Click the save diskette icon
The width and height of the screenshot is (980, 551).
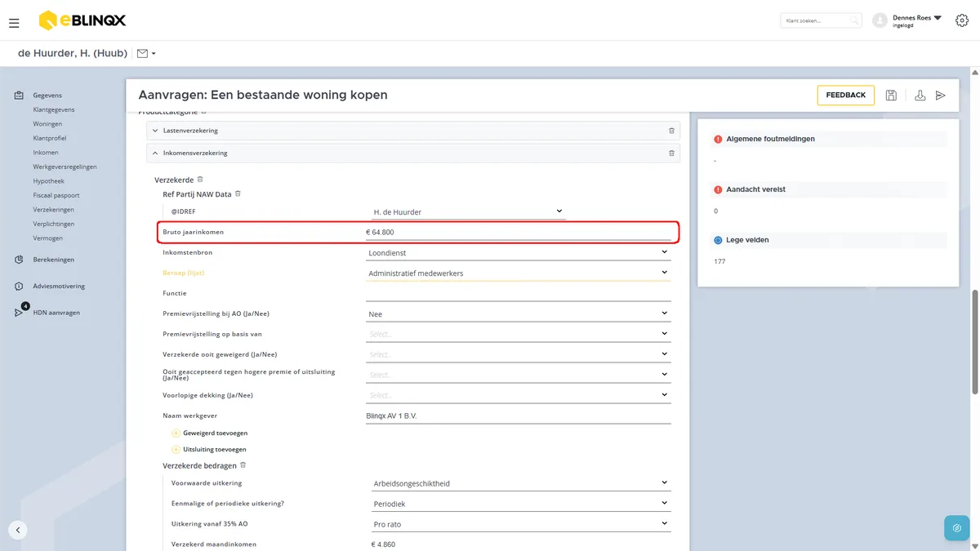(x=891, y=96)
